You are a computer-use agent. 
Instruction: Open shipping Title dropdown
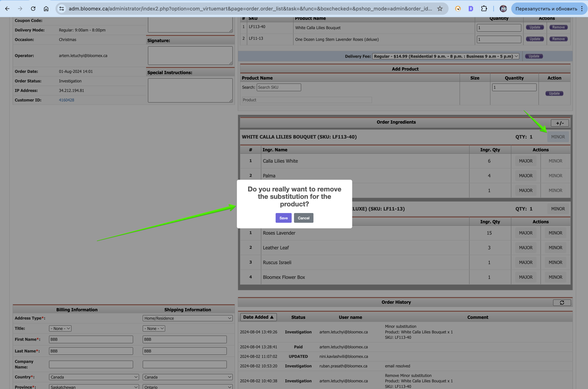[x=154, y=329]
